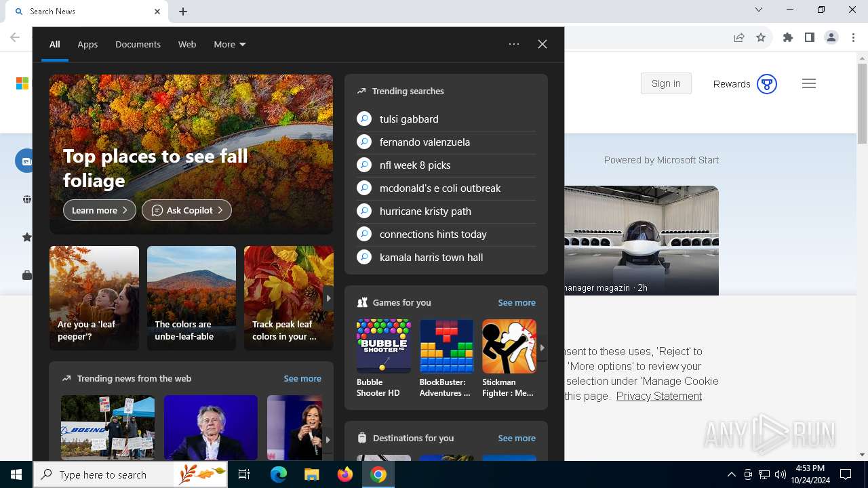See more Trending news from web
This screenshot has height=488, width=868.
click(x=302, y=378)
